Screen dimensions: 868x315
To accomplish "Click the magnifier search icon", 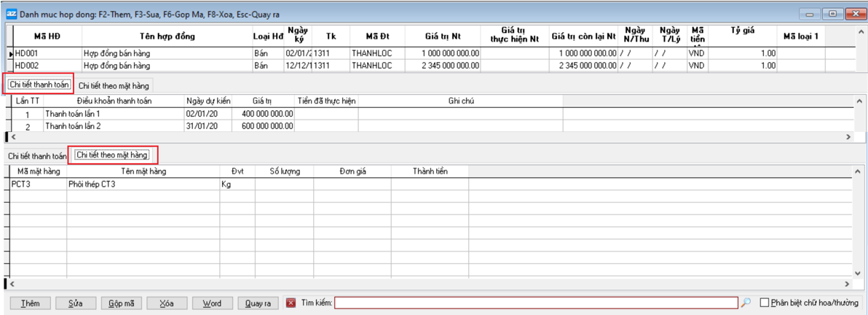I will coord(746,303).
